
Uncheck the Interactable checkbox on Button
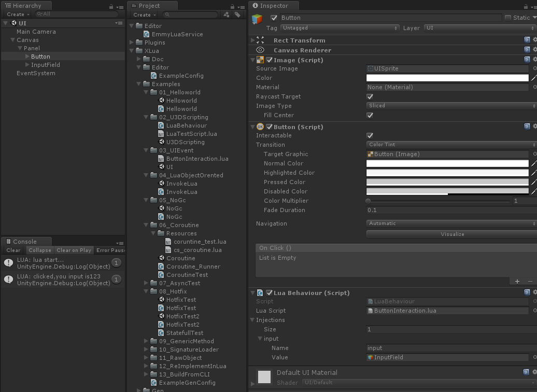point(370,135)
